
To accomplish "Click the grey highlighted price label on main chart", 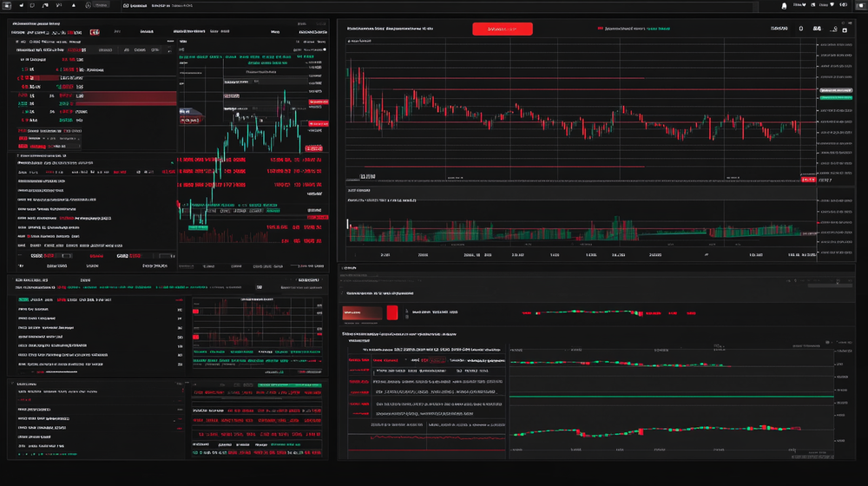I will (x=836, y=90).
